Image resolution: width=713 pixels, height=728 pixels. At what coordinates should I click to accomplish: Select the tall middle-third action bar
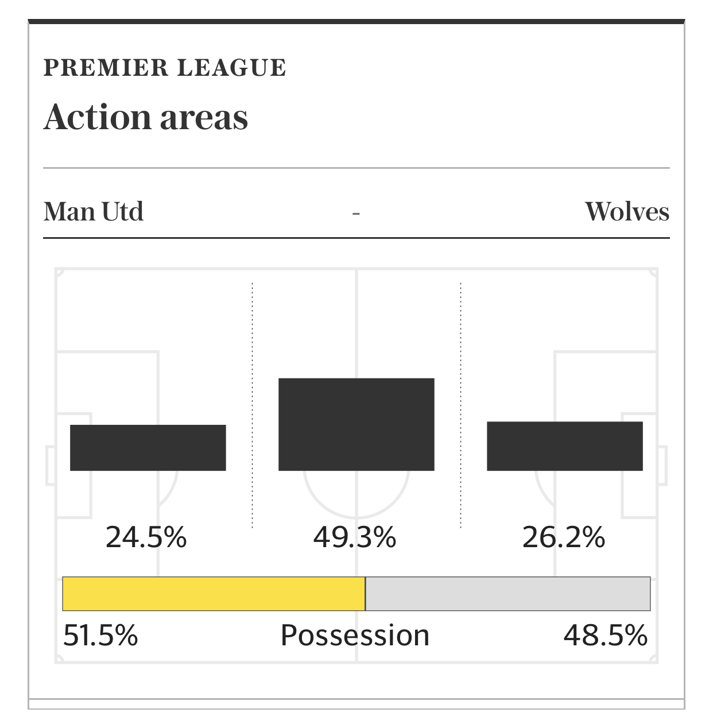356,424
